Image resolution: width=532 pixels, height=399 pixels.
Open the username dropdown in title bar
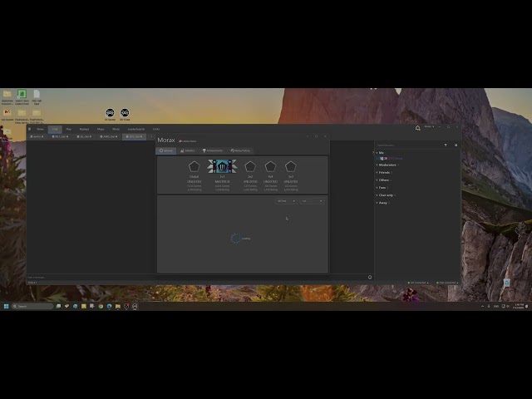pyautogui.click(x=429, y=126)
